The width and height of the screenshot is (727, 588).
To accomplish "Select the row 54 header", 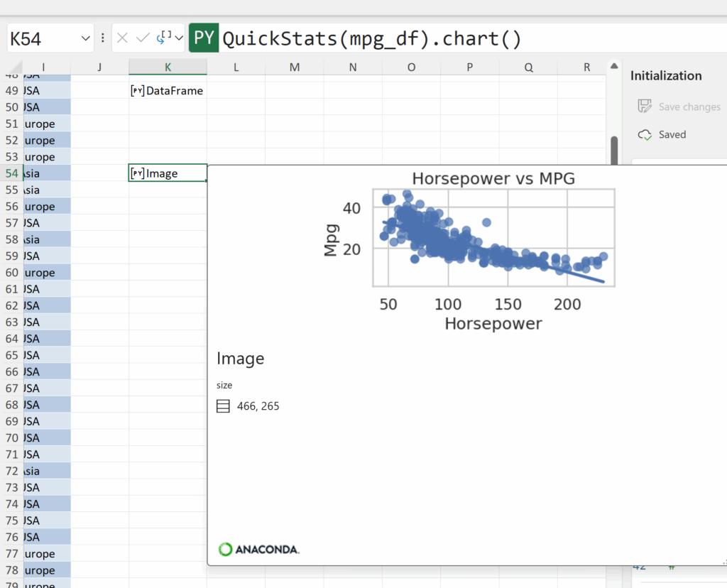I will tap(11, 173).
